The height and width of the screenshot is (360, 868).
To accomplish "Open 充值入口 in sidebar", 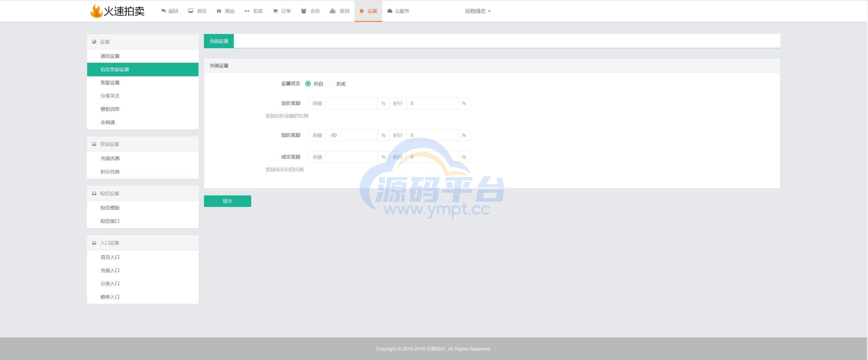I will (x=143, y=270).
